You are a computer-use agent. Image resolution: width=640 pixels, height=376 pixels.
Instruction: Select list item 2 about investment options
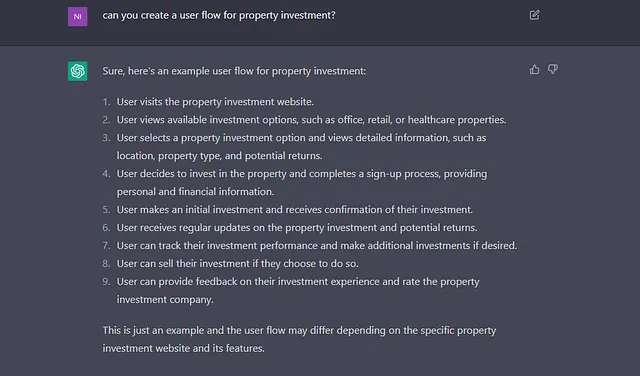click(x=311, y=120)
